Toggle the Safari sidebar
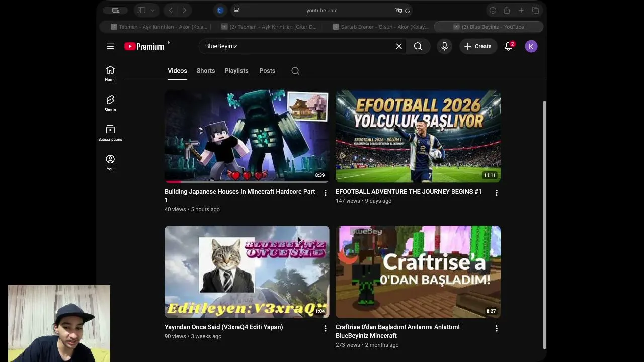 pos(141,10)
